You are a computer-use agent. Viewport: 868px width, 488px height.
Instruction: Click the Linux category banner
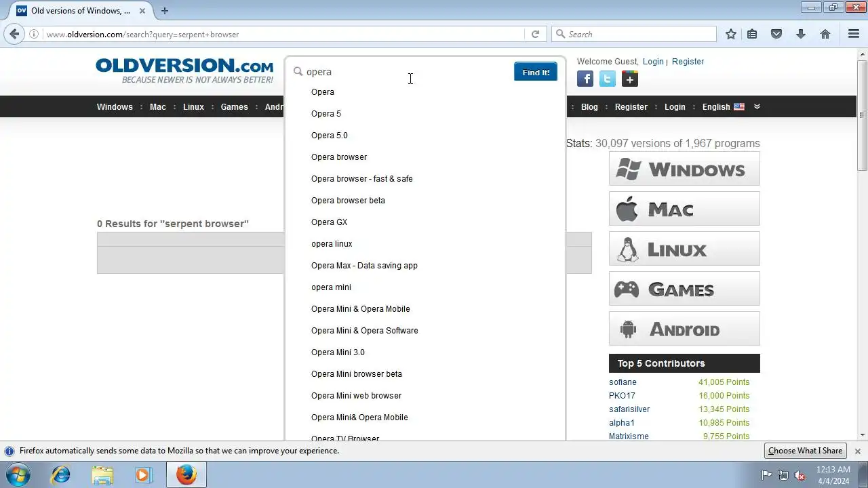click(x=684, y=248)
